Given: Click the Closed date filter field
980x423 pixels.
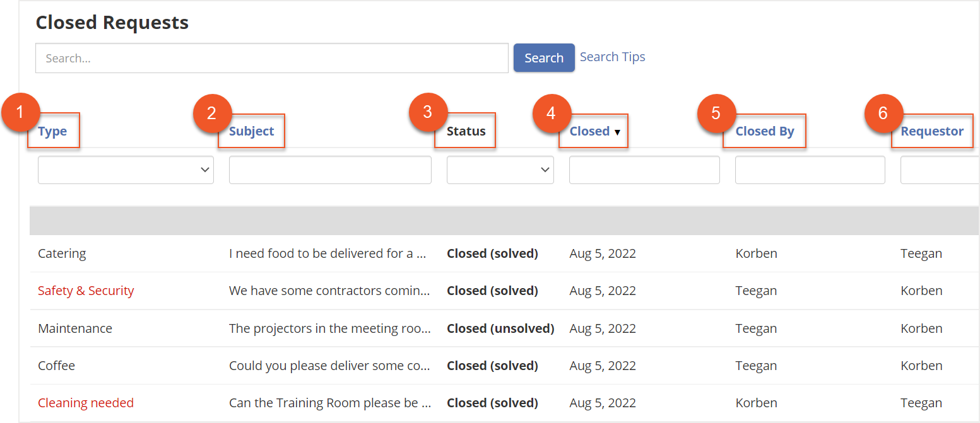Looking at the screenshot, I should click(644, 170).
